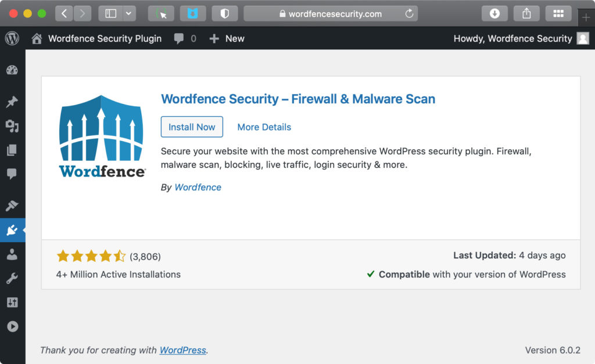The width and height of the screenshot is (595, 364).
Task: Open the Users section icon
Action: pyautogui.click(x=13, y=254)
